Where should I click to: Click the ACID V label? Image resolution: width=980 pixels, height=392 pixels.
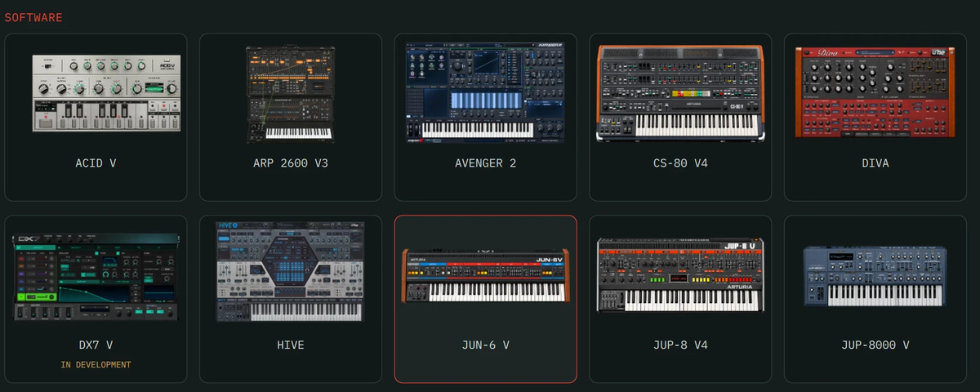tap(96, 163)
